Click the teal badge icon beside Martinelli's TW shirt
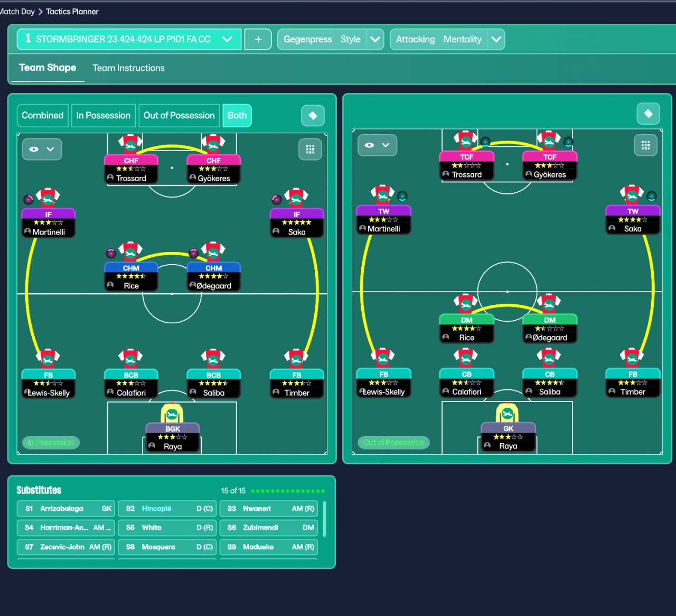This screenshot has height=616, width=676. pyautogui.click(x=402, y=196)
